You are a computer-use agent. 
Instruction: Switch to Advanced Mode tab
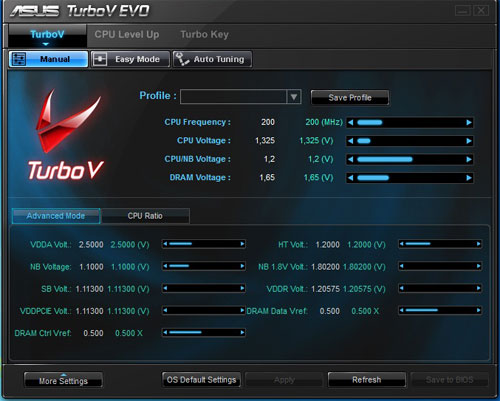56,216
